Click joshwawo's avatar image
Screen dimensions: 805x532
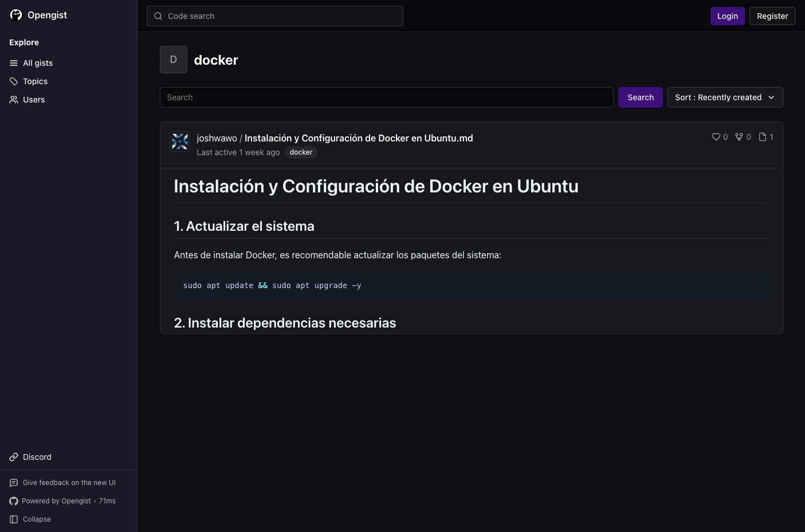coord(180,141)
